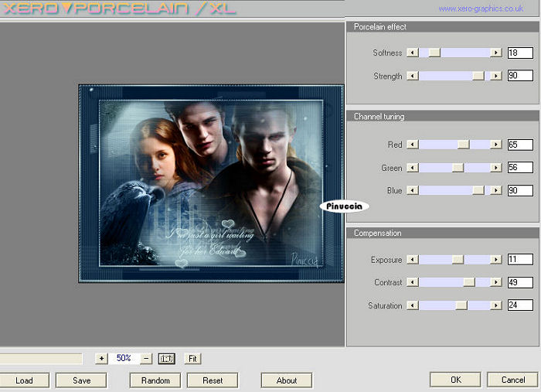
Task: Increase Saturation with right arrow
Action: [496, 305]
